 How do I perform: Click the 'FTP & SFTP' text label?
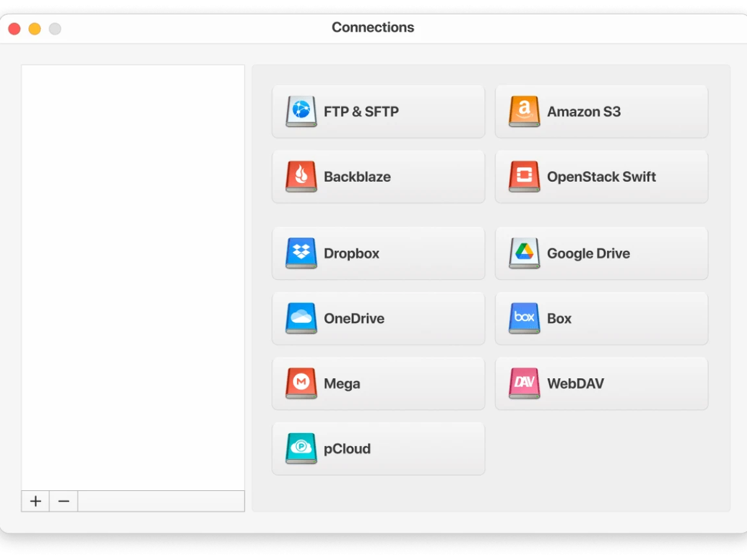(361, 112)
